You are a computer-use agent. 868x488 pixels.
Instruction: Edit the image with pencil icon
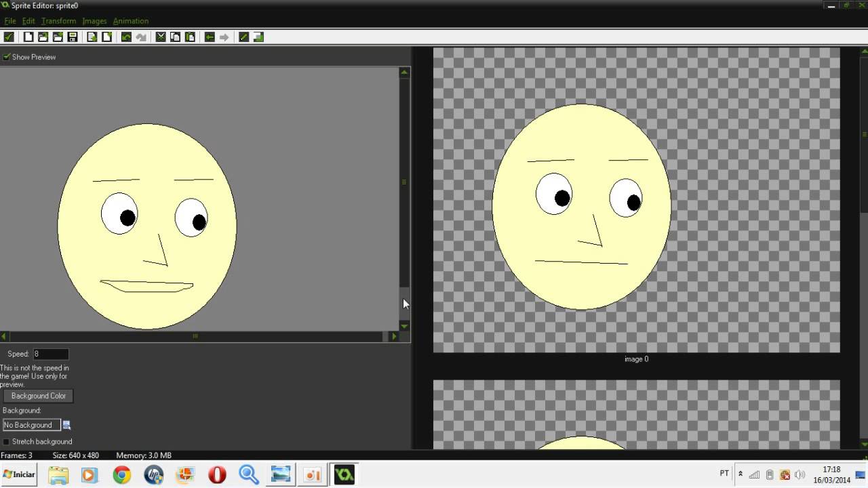243,37
